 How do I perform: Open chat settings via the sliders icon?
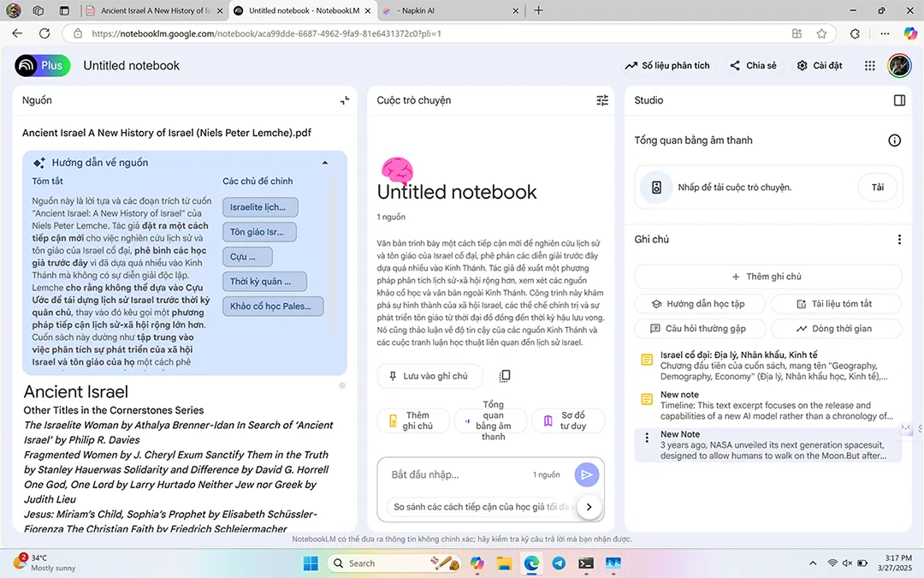tap(602, 100)
